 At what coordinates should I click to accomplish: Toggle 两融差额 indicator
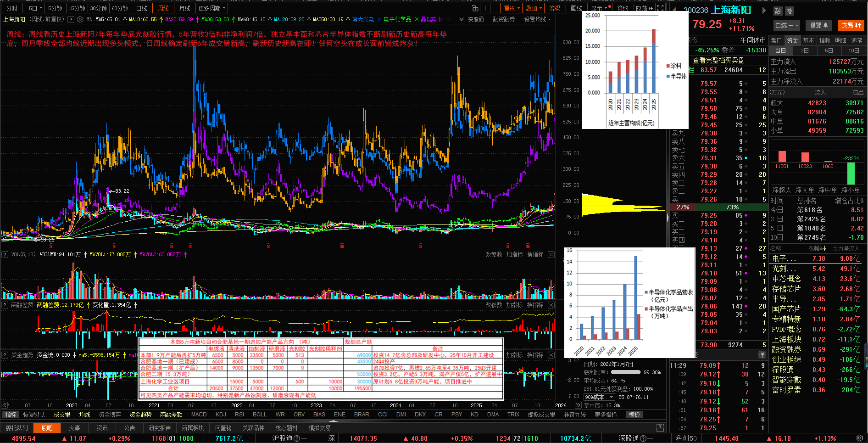pos(171,415)
